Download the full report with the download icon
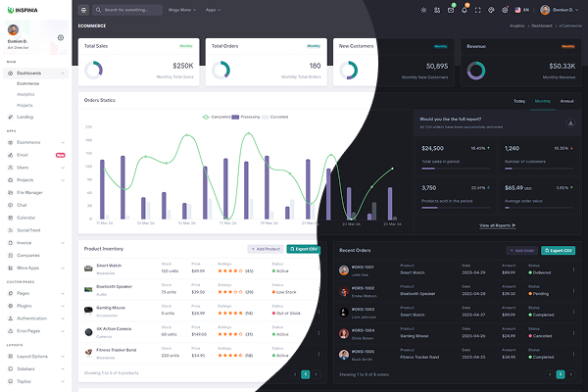 tap(570, 123)
